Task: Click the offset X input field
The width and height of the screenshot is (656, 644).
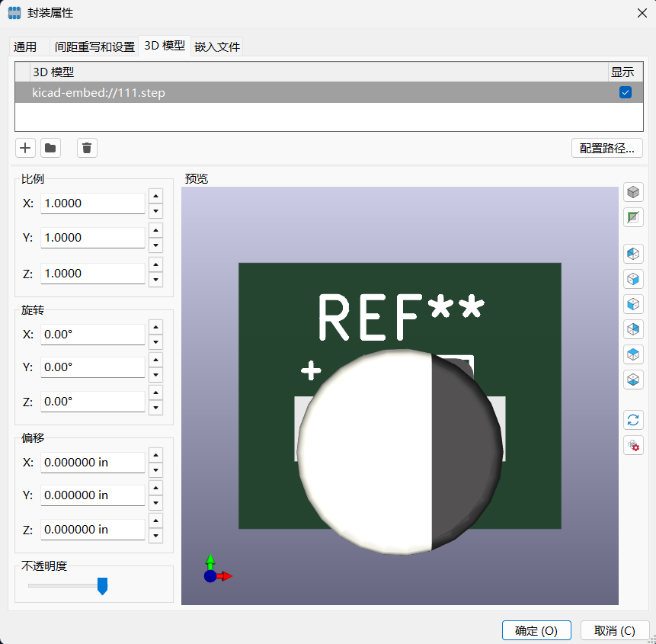Action: [x=93, y=463]
